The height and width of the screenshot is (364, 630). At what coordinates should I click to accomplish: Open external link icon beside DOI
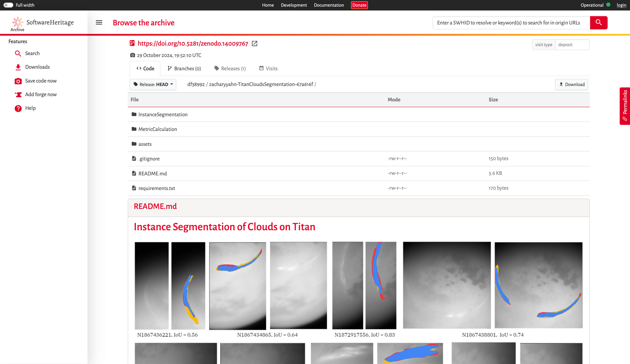(255, 44)
